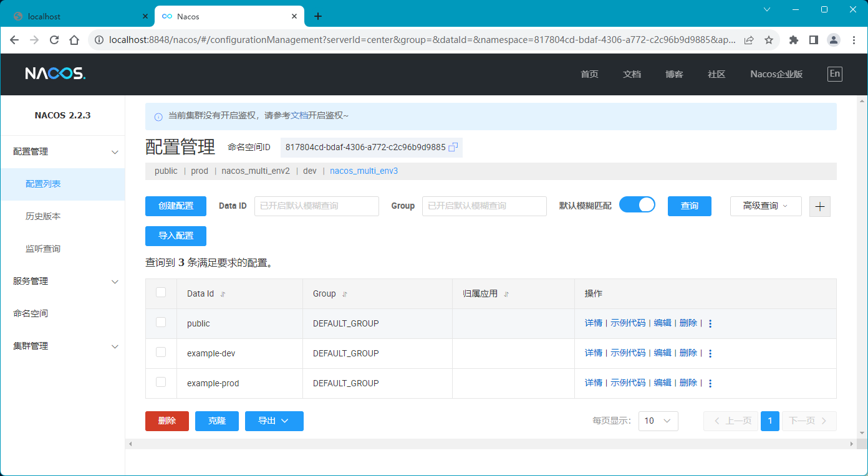Go back in browser history
This screenshot has height=476, width=868.
[14, 40]
